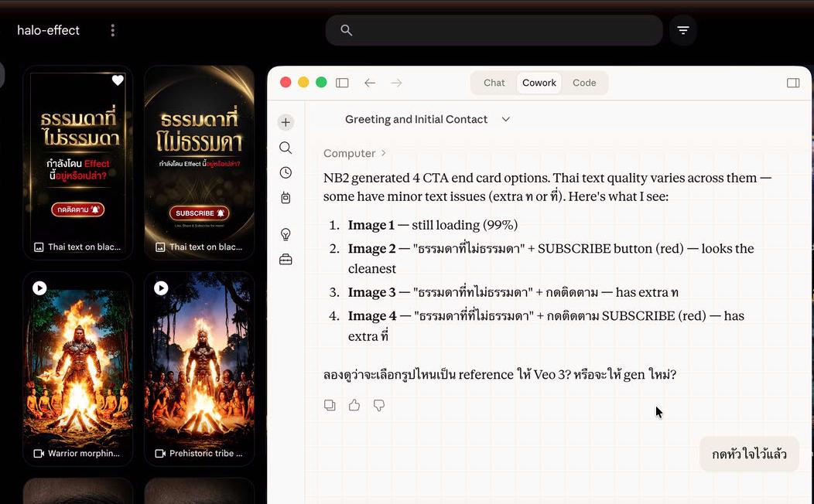Open search in the sidebar
This screenshot has width=814, height=504.
286,148
